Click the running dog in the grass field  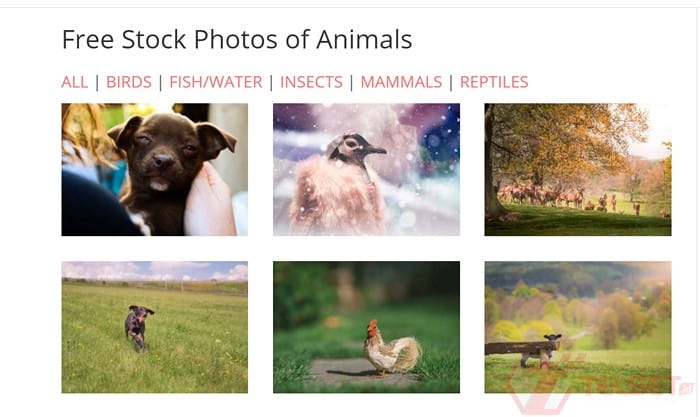click(138, 324)
